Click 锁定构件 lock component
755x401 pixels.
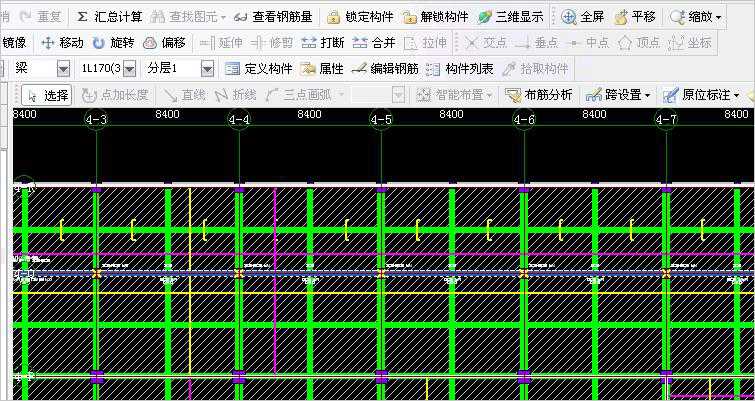click(360, 17)
